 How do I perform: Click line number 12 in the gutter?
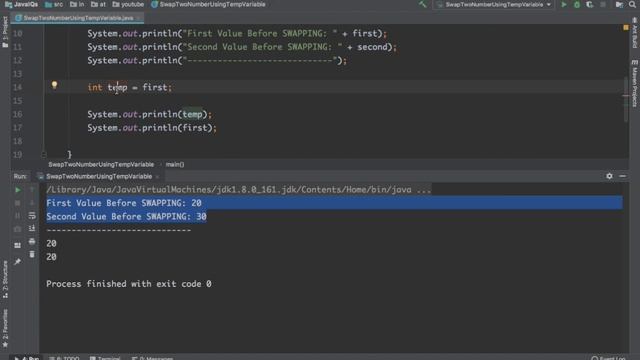18,60
